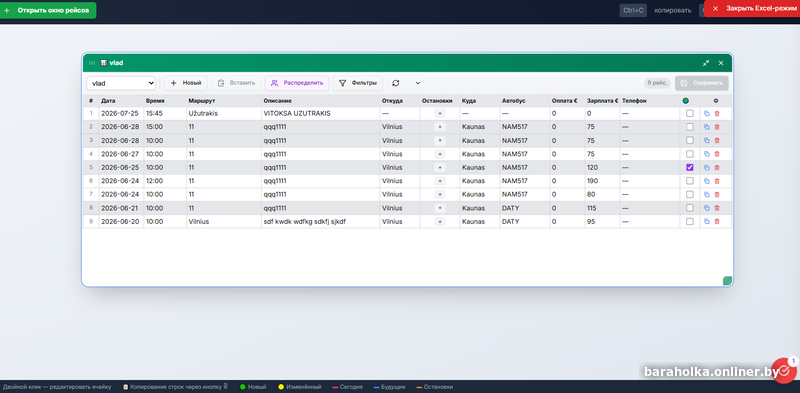800x393 pixels.
Task: Open the vlad driver dropdown
Action: coord(121,83)
